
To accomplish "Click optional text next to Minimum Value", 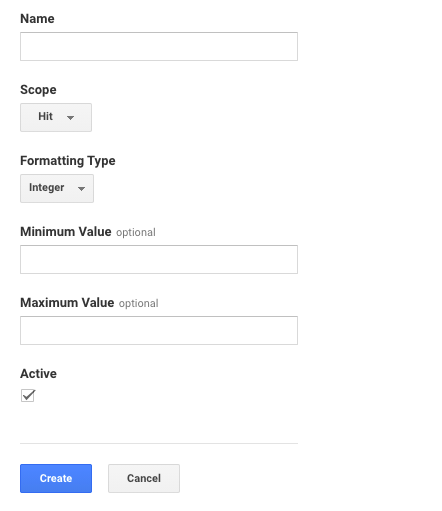I will point(136,232).
